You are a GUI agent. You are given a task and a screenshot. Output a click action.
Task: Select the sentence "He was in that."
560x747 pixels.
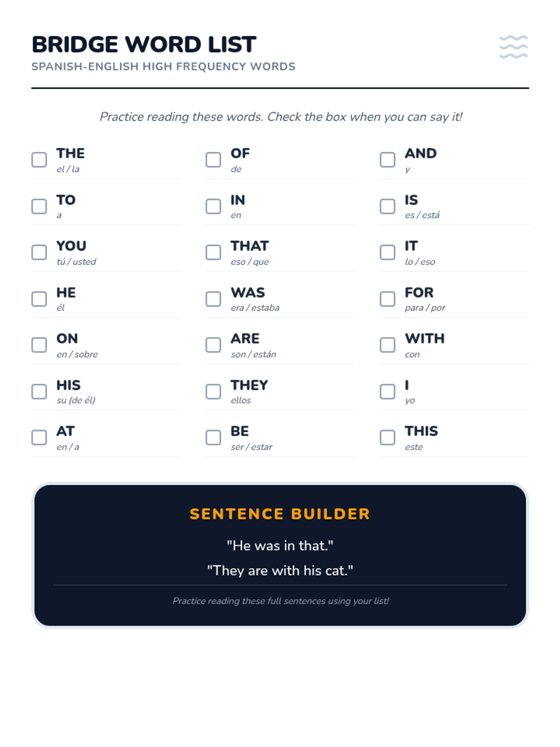click(x=280, y=546)
